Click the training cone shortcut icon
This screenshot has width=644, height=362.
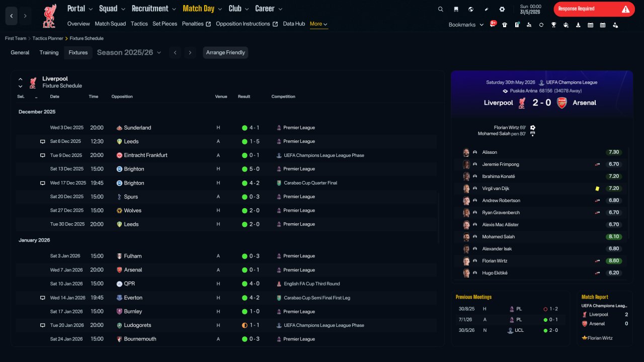coord(578,25)
